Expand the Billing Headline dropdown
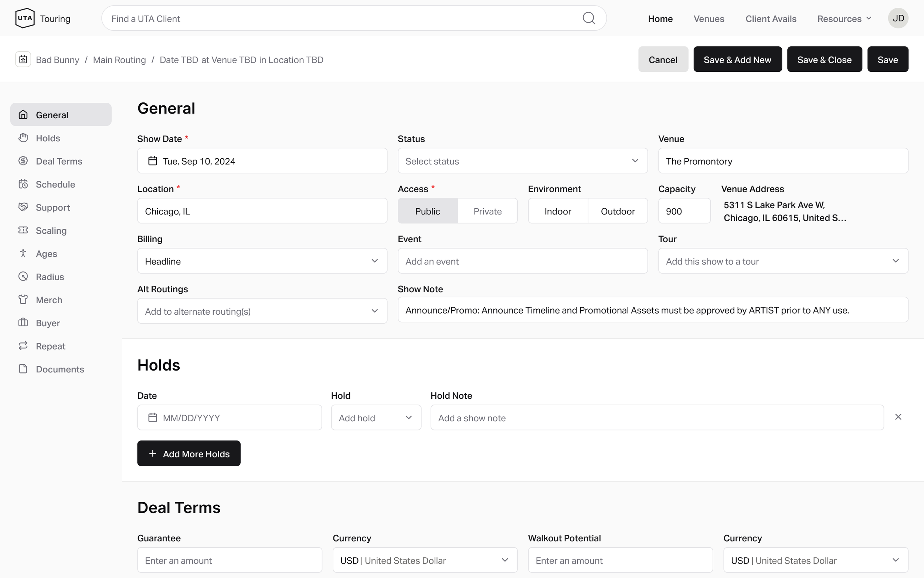The width and height of the screenshot is (924, 578). coord(262,261)
